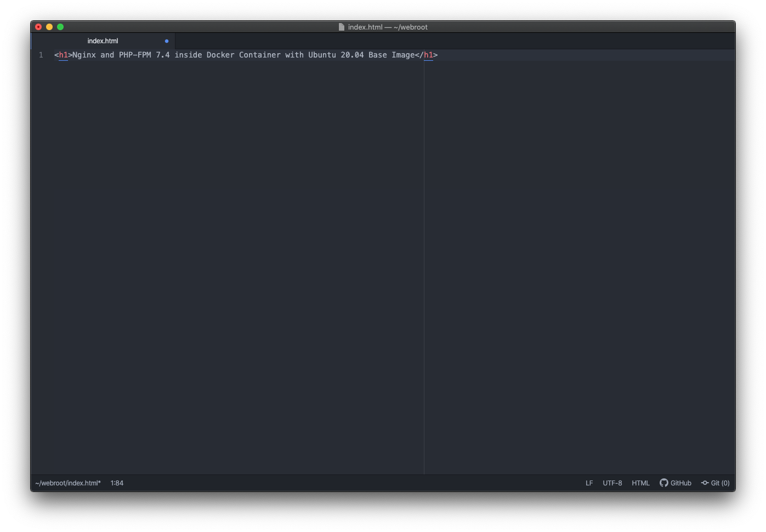Open the GitHub panel from status bar

tap(676, 483)
